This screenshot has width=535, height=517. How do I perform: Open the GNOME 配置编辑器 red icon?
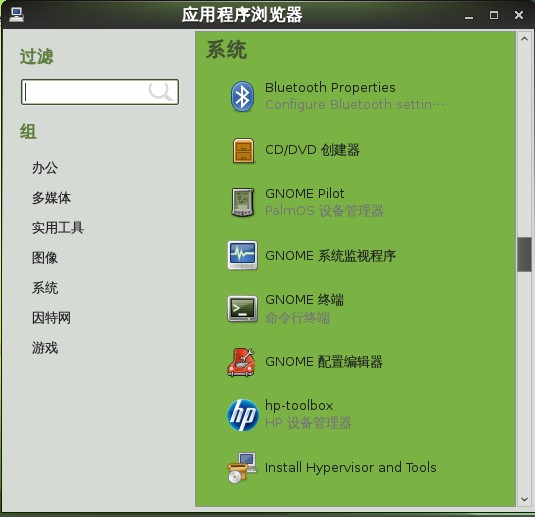click(242, 362)
